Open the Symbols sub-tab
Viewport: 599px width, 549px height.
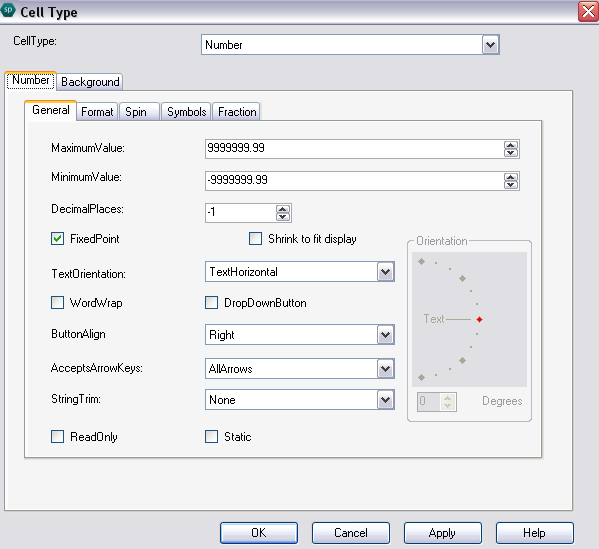[x=186, y=112]
